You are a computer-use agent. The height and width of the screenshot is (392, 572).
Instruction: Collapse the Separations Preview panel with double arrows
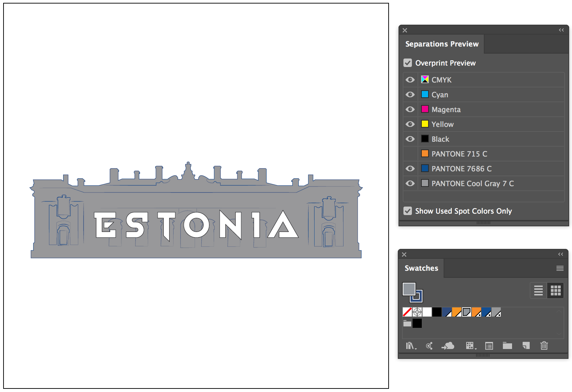[x=561, y=30]
